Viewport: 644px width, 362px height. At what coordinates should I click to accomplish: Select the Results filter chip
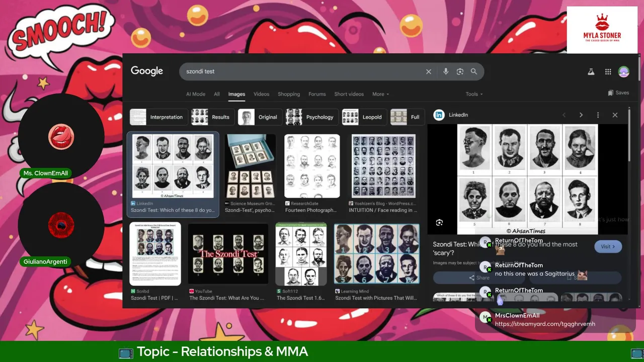(213, 117)
